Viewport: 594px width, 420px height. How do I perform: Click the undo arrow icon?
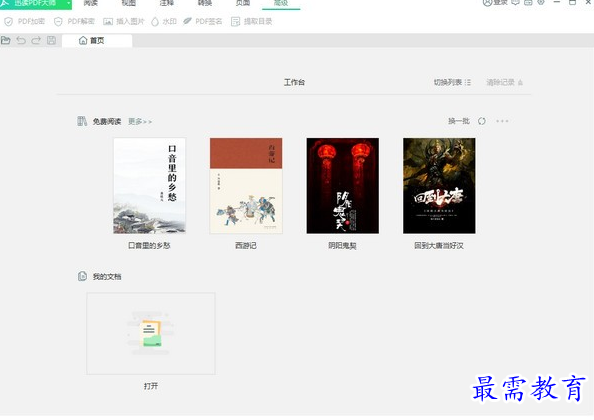[x=21, y=40]
